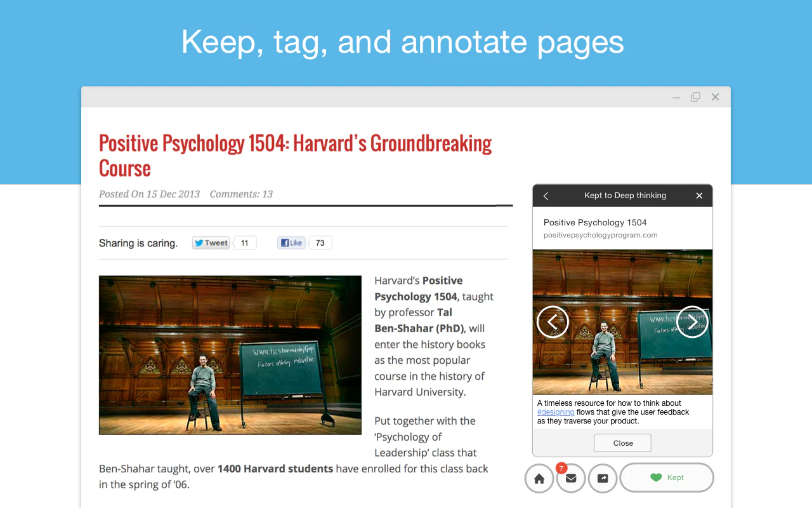Image resolution: width=812 pixels, height=508 pixels.
Task: Minimize the browser window
Action: tap(676, 97)
